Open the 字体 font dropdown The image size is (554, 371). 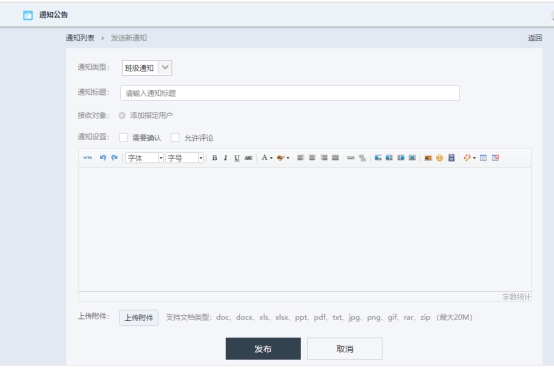coord(144,158)
